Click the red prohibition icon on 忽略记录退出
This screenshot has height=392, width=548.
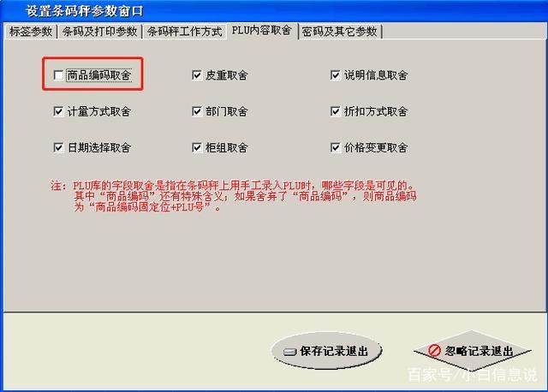coord(434,350)
